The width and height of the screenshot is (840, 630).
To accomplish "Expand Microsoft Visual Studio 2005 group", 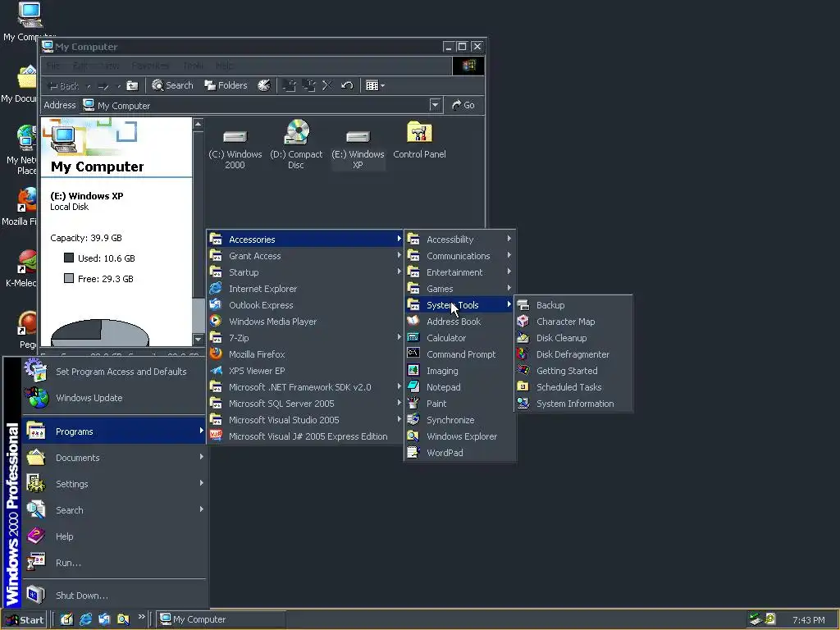I will [305, 420].
